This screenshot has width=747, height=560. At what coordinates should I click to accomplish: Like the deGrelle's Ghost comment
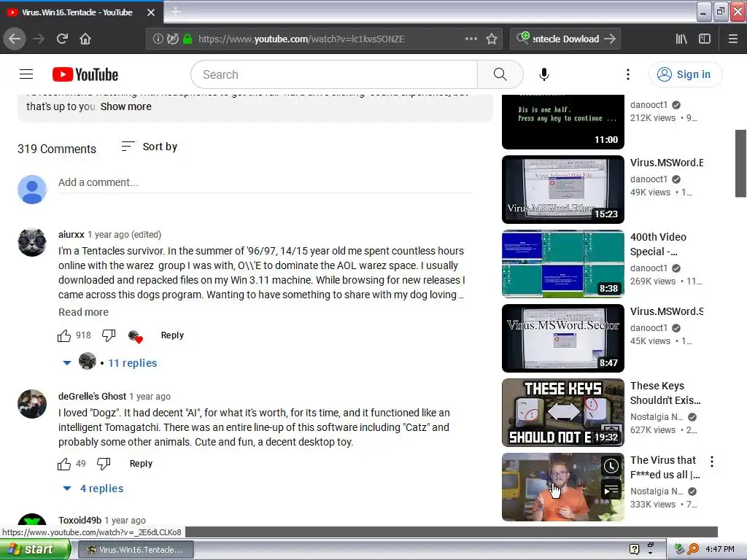pyautogui.click(x=64, y=464)
